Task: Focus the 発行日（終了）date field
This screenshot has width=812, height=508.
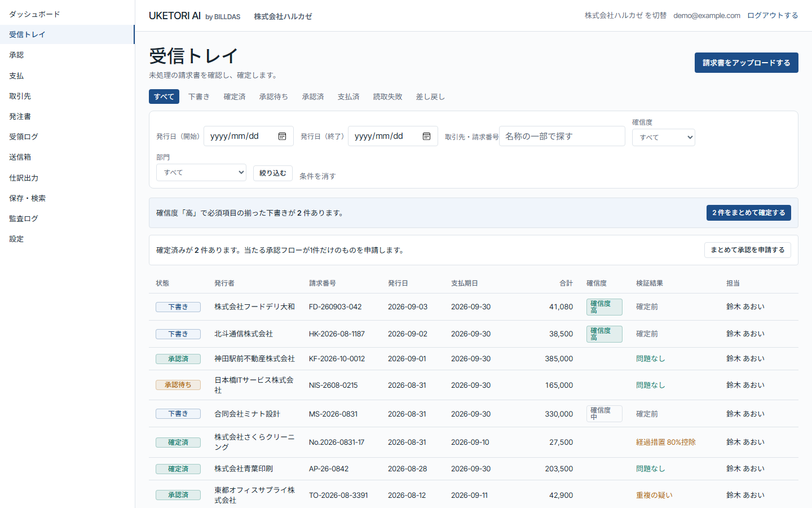Action: (x=392, y=136)
